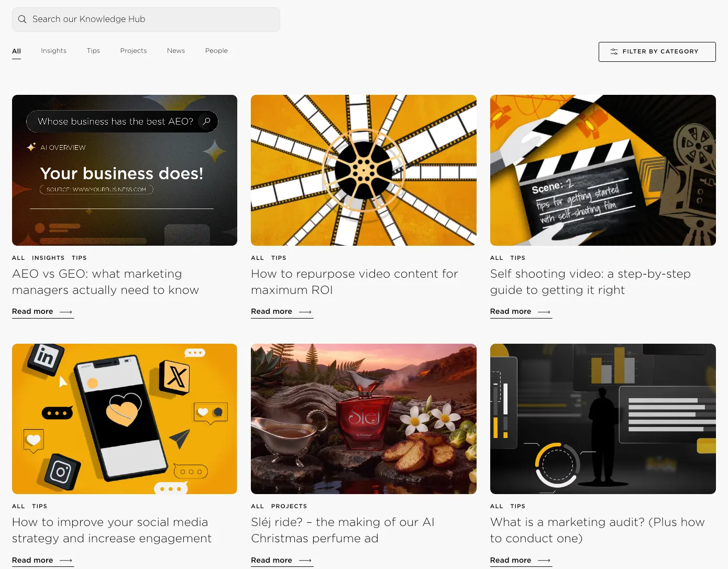Viewport: 728px width, 569px height.
Task: Click Read more under AEO vs GEO
Action: (42, 312)
